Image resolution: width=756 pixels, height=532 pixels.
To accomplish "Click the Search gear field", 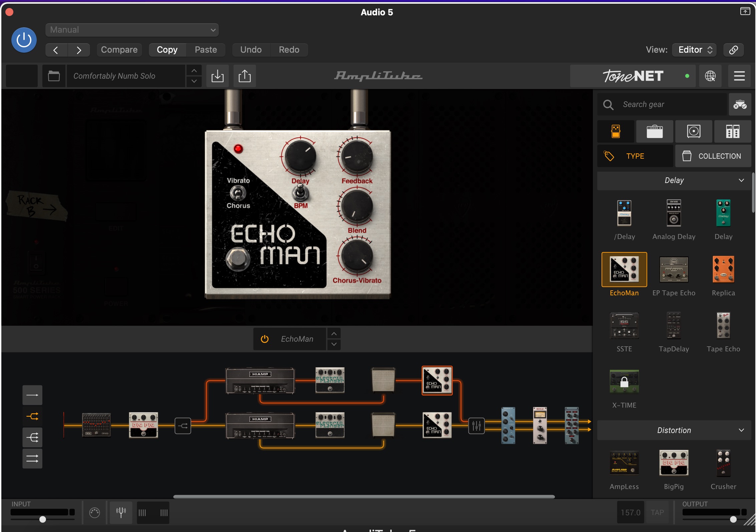I will pyautogui.click(x=662, y=105).
